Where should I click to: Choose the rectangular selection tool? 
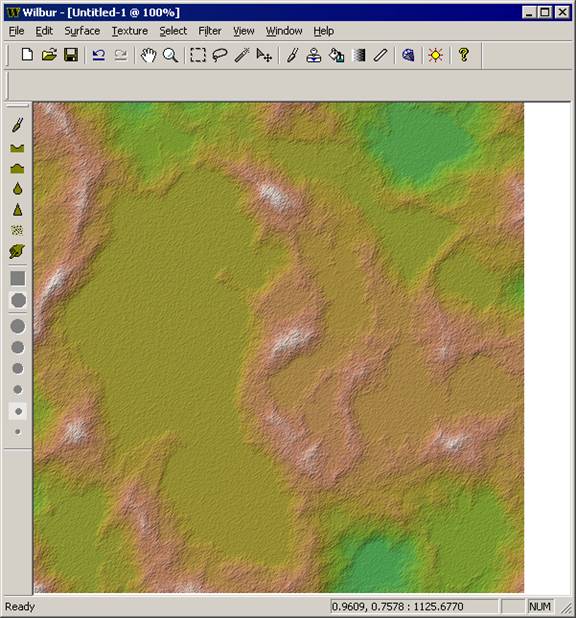[x=198, y=55]
